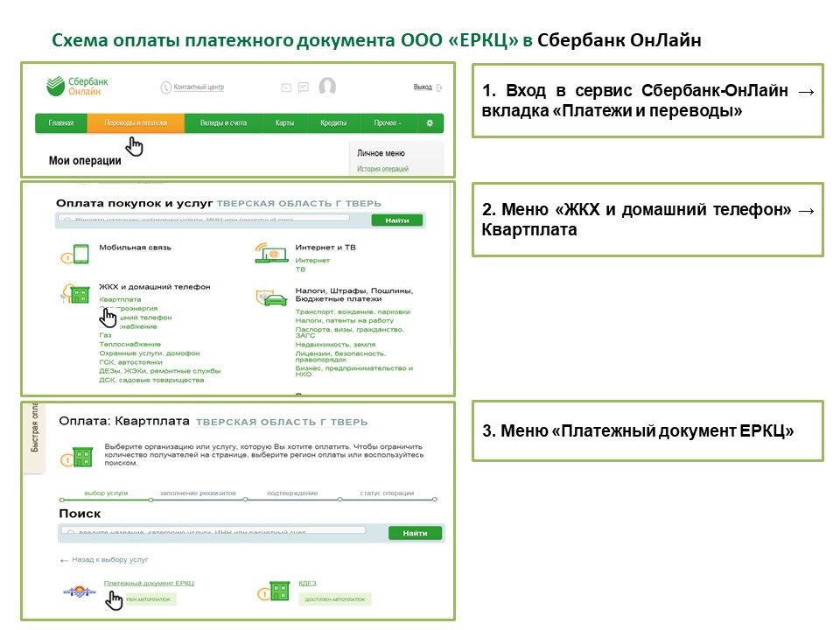
Task: Click the Поиск search input field
Action: [x=213, y=531]
